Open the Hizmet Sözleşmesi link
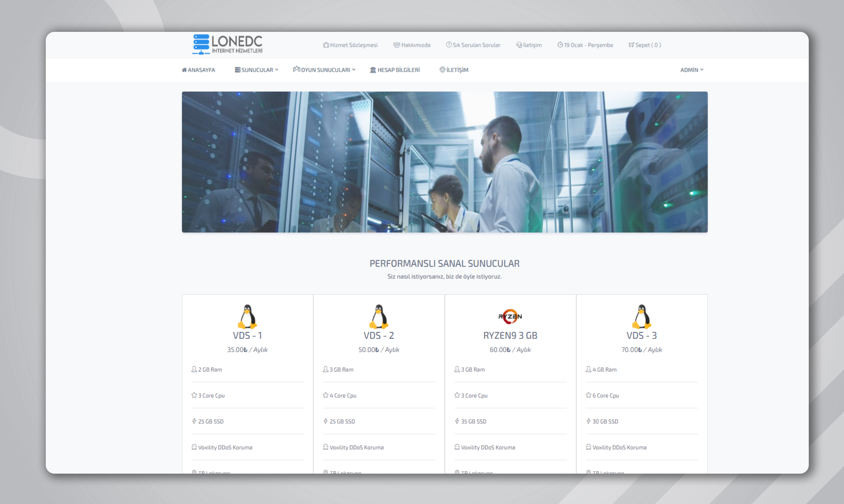Screen dimensions: 844x504 coord(353,45)
